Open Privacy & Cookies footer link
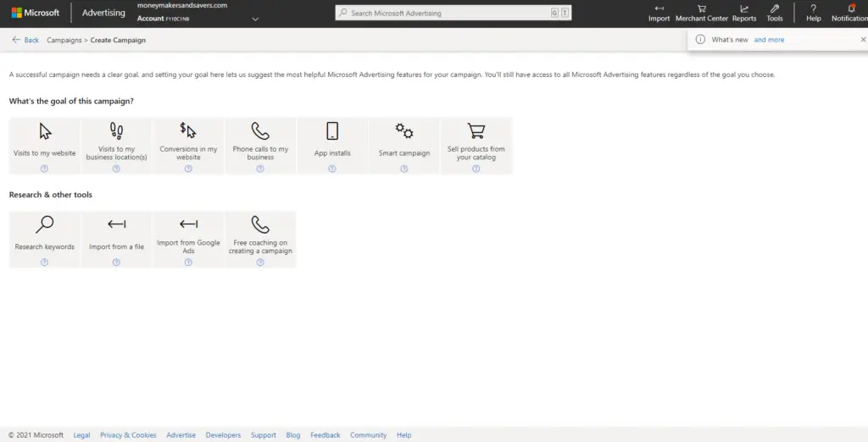 tap(128, 435)
